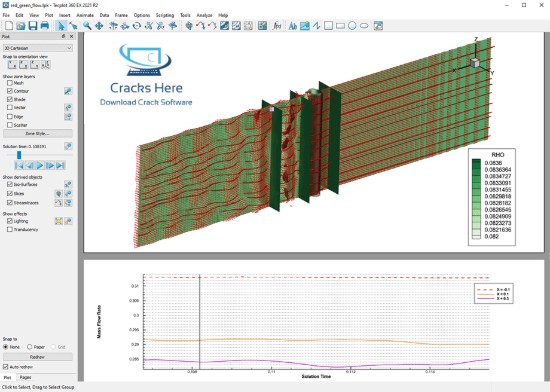Image resolution: width=550 pixels, height=392 pixels.
Task: Disable the Lighting effect checkbox
Action: pyautogui.click(x=9, y=221)
